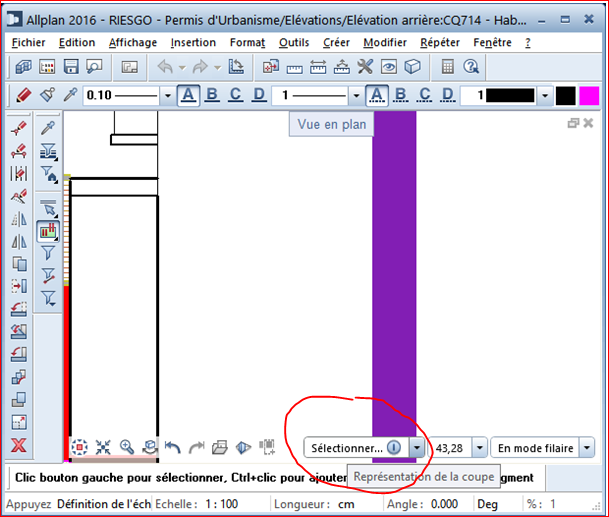609x517 pixels.
Task: Expand the En mode filaire dropdown
Action: click(586, 448)
